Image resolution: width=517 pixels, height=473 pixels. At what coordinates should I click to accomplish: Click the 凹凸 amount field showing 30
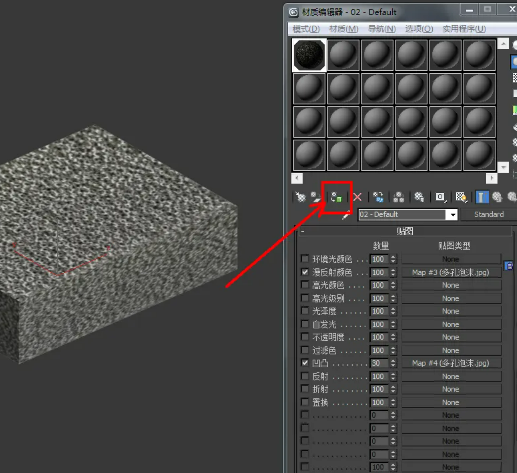pyautogui.click(x=379, y=363)
